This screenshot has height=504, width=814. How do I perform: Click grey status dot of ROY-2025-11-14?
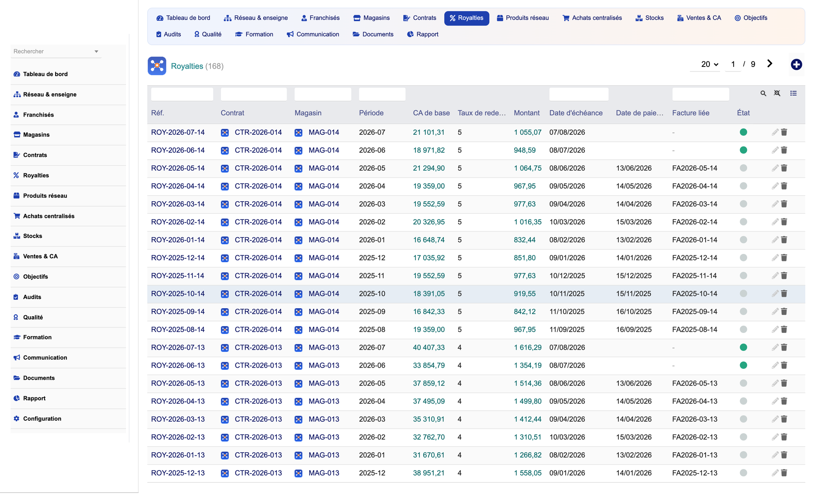(743, 276)
